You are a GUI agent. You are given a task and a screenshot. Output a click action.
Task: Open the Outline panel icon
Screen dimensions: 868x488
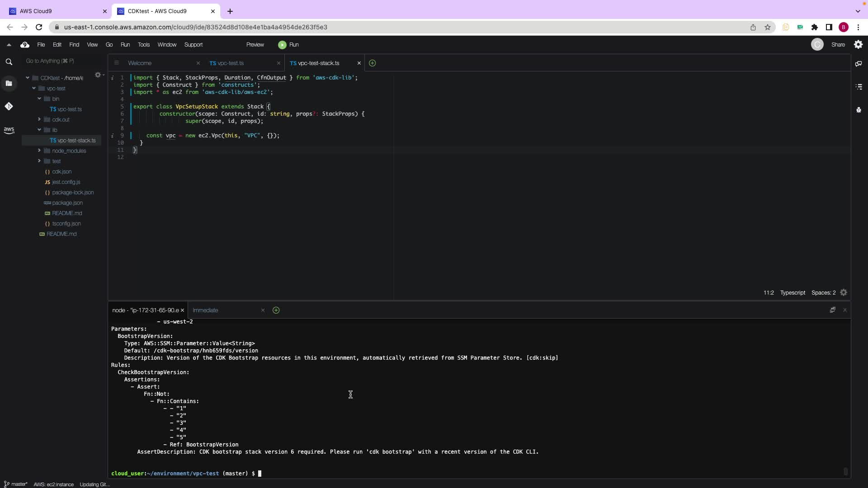(x=859, y=86)
